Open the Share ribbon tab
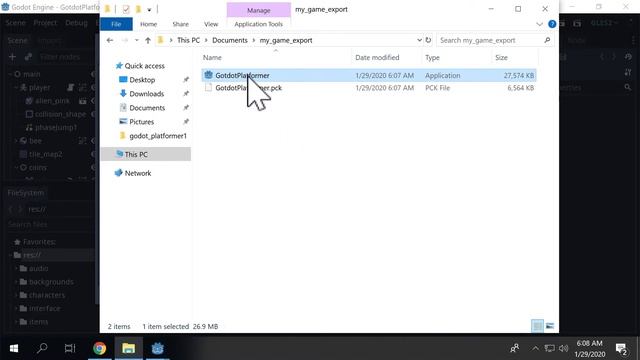Screen dimensions: 640x360 180,24
